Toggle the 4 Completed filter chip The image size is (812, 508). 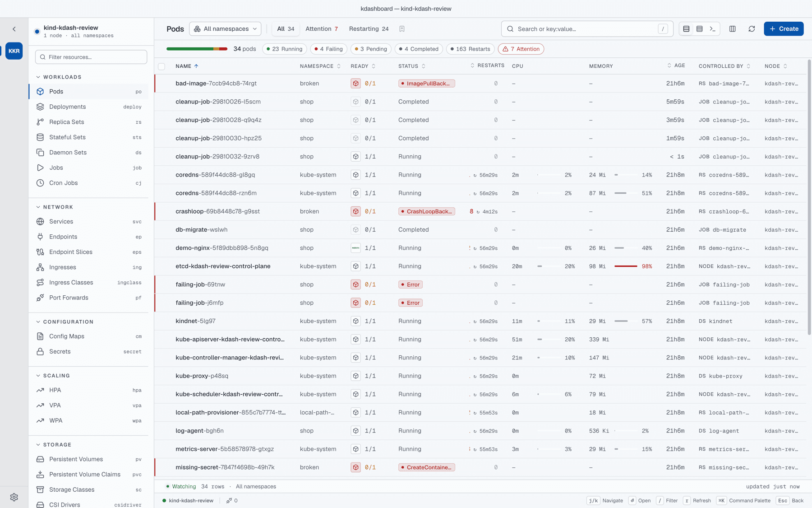point(419,49)
